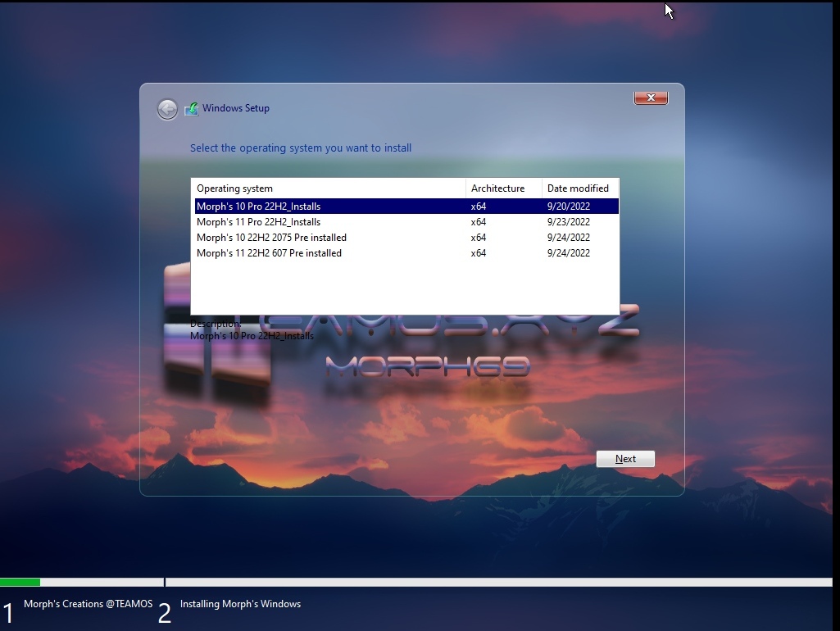This screenshot has width=840, height=631.
Task: Go back with the round arrow button
Action: [x=167, y=109]
